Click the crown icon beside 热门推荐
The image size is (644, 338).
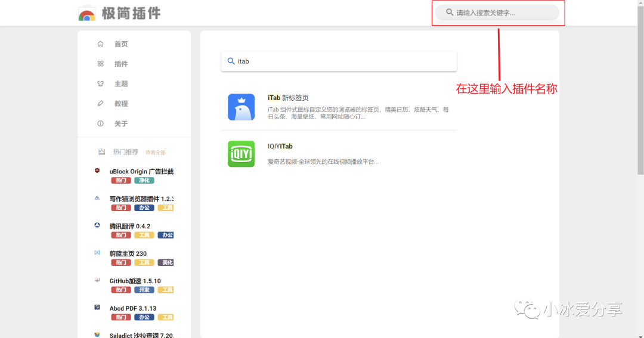pos(101,151)
